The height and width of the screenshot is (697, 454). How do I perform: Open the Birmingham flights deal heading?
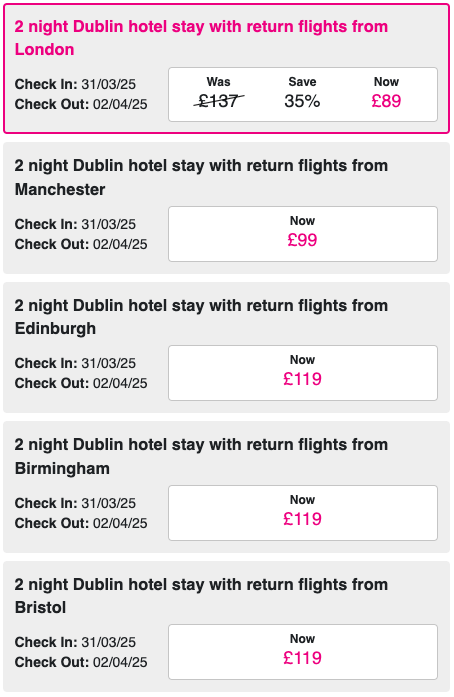201,456
